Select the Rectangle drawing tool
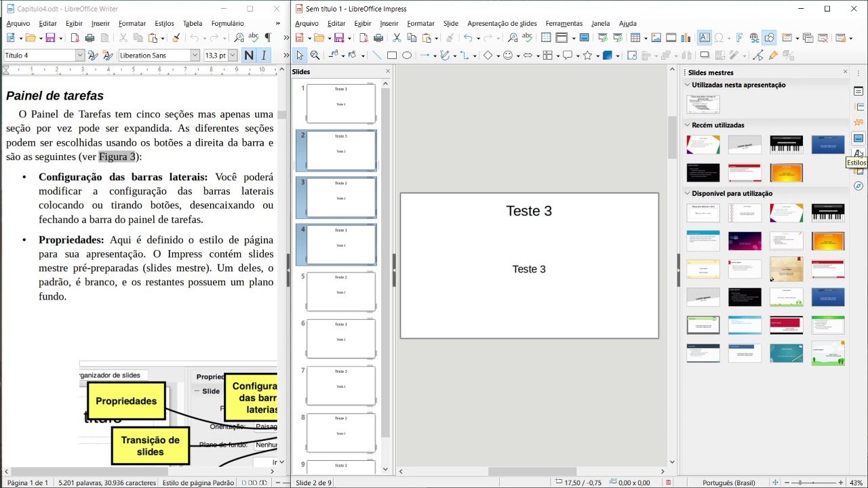The width and height of the screenshot is (868, 488). [391, 56]
